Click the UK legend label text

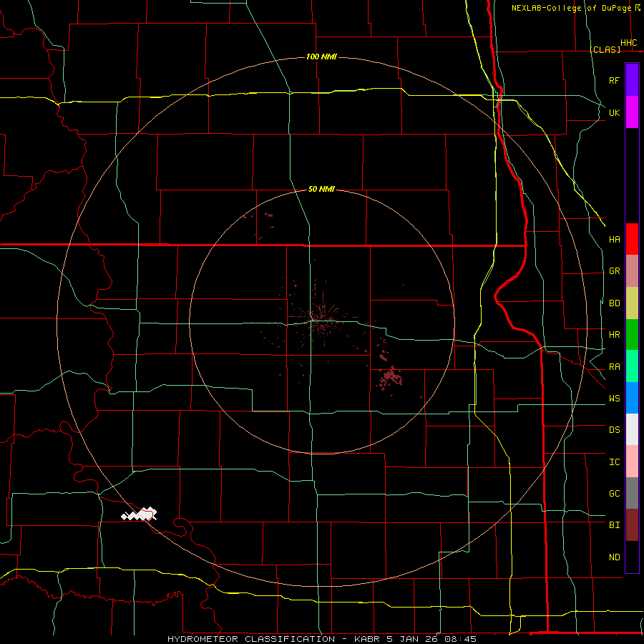pyautogui.click(x=614, y=112)
